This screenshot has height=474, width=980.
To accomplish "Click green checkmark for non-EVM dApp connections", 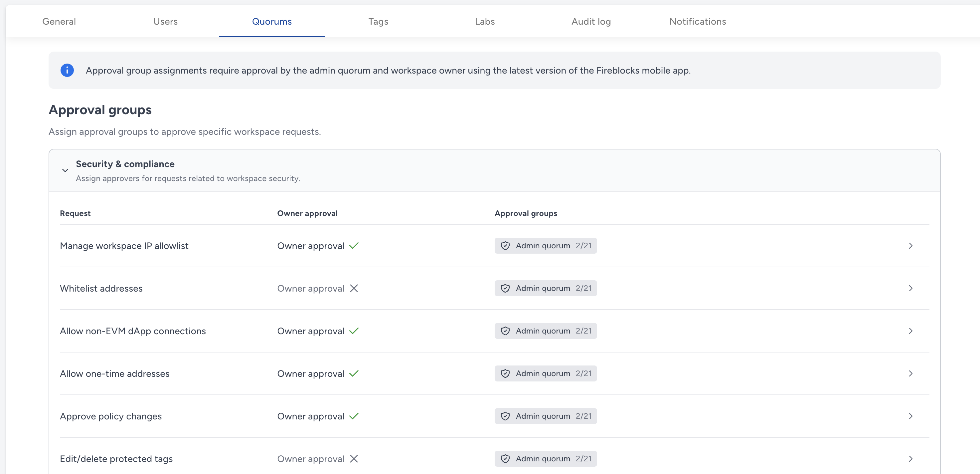I will [354, 331].
